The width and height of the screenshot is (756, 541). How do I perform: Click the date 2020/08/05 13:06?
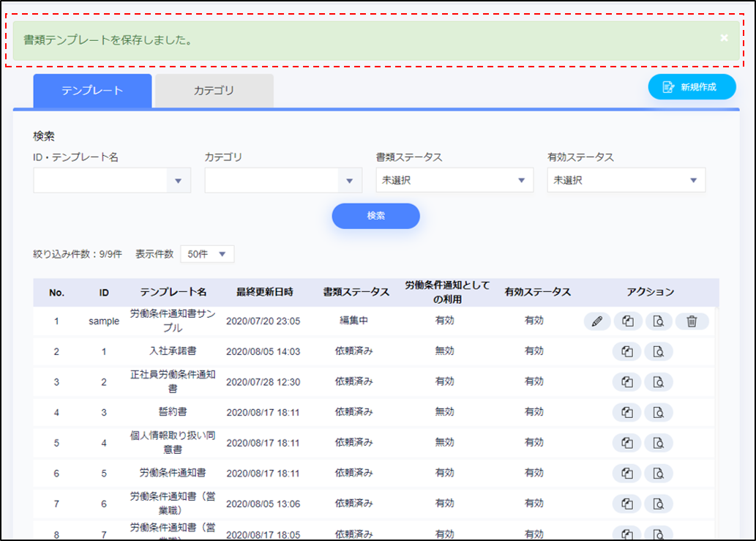[x=263, y=504]
